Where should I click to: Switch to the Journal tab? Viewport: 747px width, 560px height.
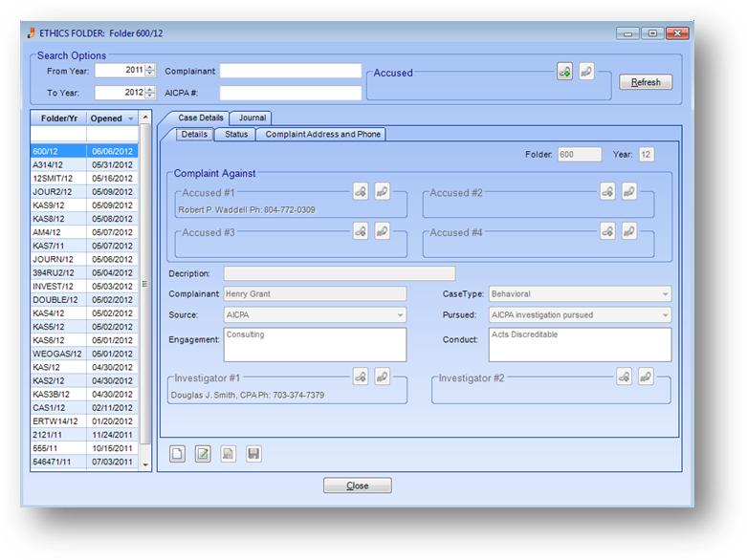click(252, 118)
